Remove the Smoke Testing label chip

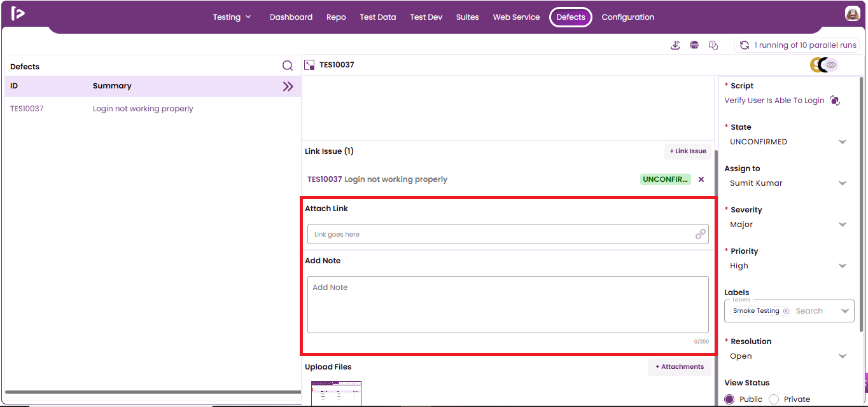tap(786, 311)
